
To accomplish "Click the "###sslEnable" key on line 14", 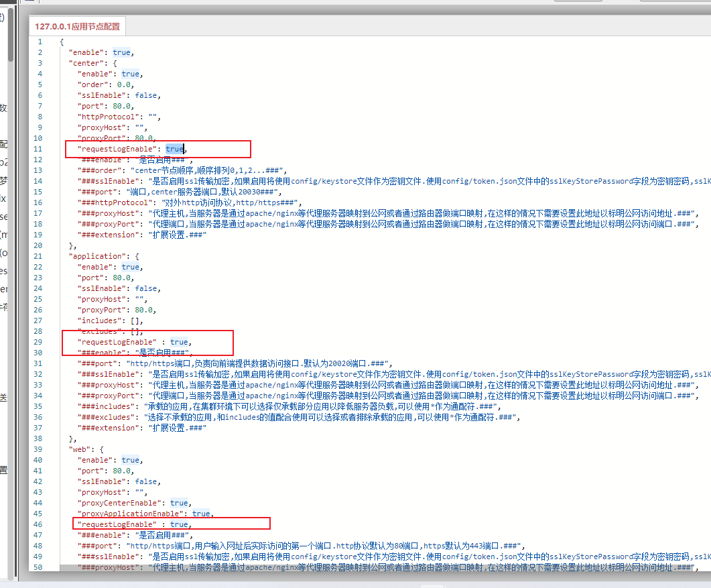I will click(x=109, y=181).
